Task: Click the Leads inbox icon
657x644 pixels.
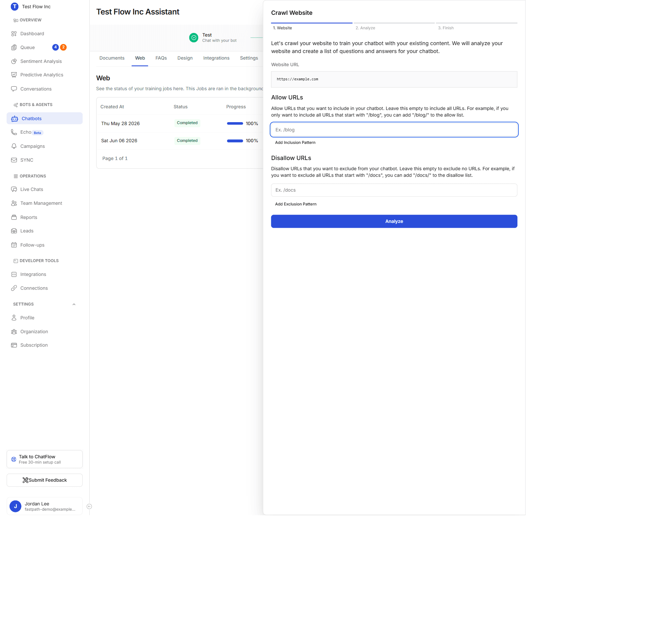Action: tap(14, 231)
